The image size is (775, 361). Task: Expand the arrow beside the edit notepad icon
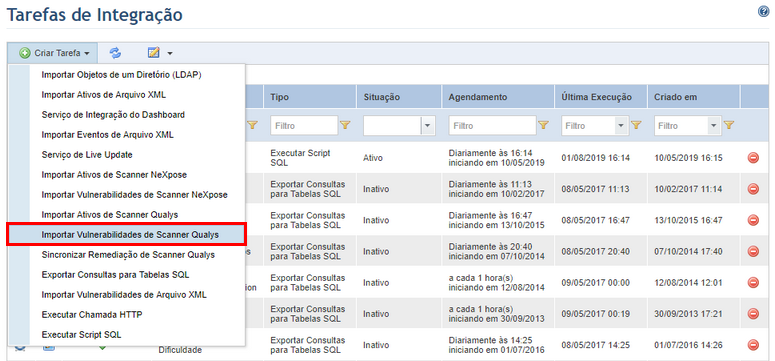point(170,53)
